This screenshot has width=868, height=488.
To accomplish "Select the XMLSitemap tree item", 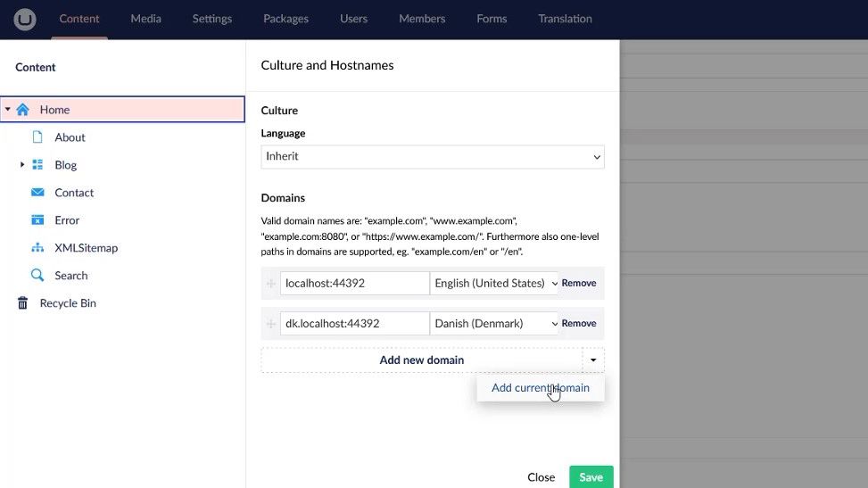I will pyautogui.click(x=86, y=248).
